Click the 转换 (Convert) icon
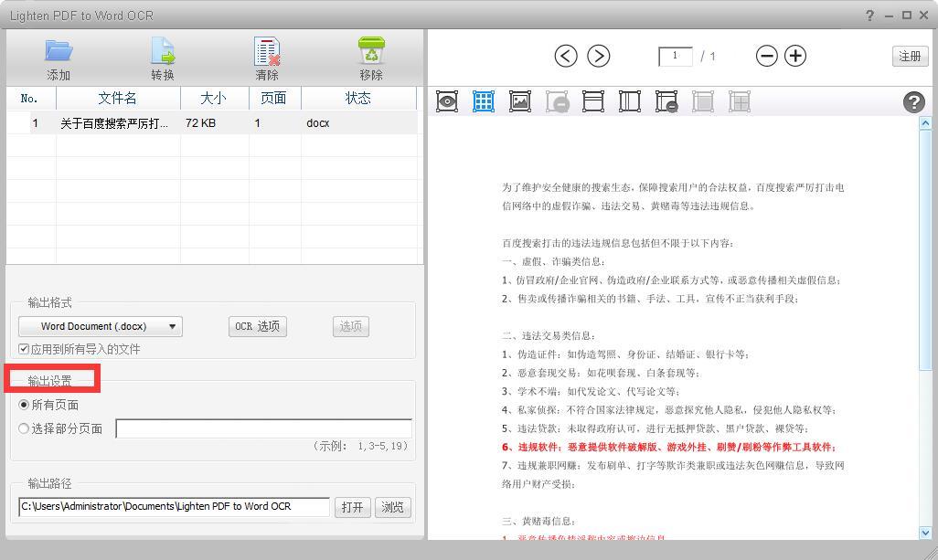 163,51
